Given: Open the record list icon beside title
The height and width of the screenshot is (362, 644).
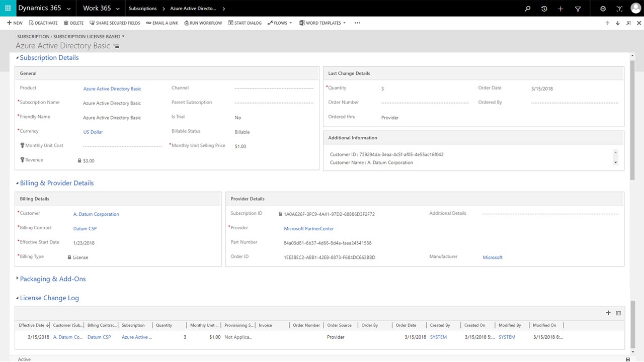Looking at the screenshot, I should 116,46.
